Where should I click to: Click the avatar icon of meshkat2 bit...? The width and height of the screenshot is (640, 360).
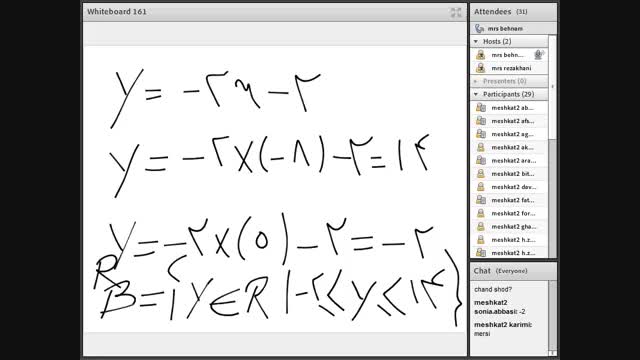(481, 173)
